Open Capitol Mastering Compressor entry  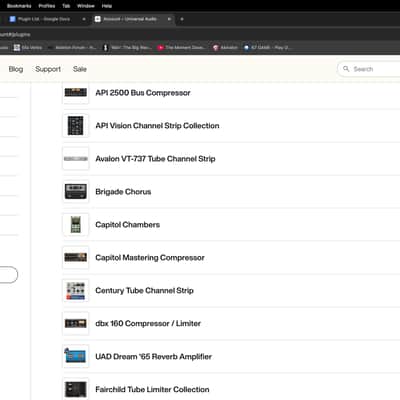click(x=150, y=258)
